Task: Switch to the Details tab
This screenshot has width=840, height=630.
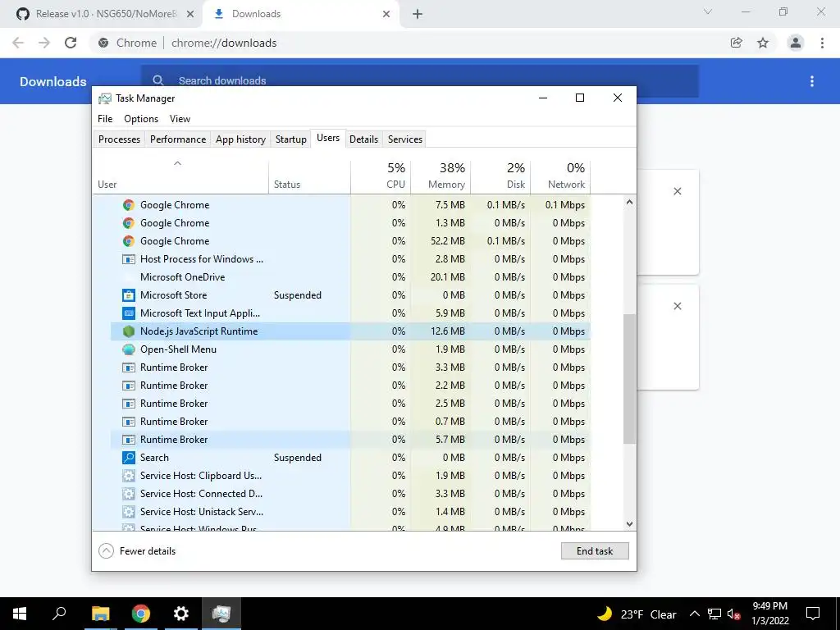Action: pos(363,139)
